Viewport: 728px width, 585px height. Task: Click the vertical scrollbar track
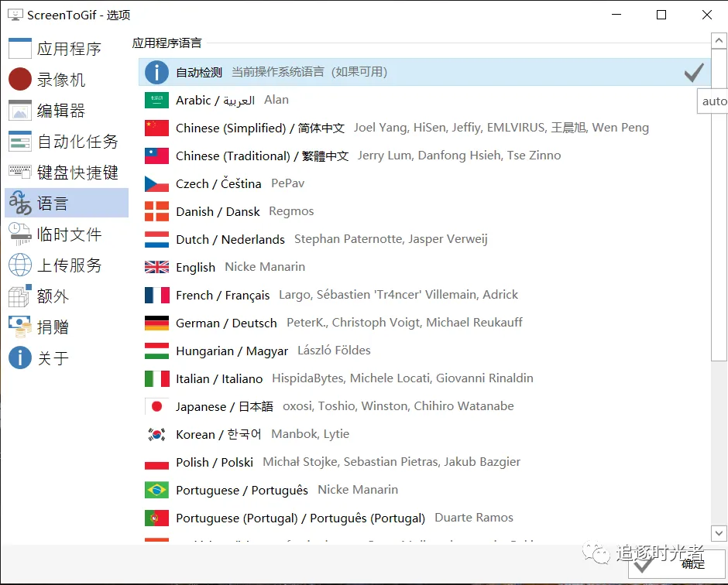click(719, 443)
